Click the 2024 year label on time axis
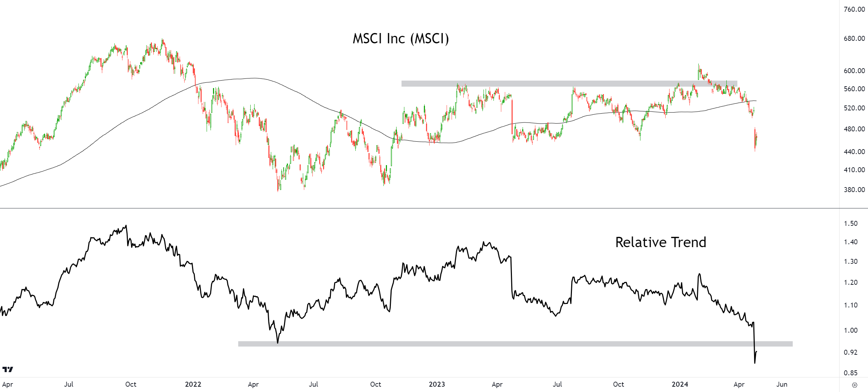Image resolution: width=868 pixels, height=392 pixels. click(x=680, y=384)
